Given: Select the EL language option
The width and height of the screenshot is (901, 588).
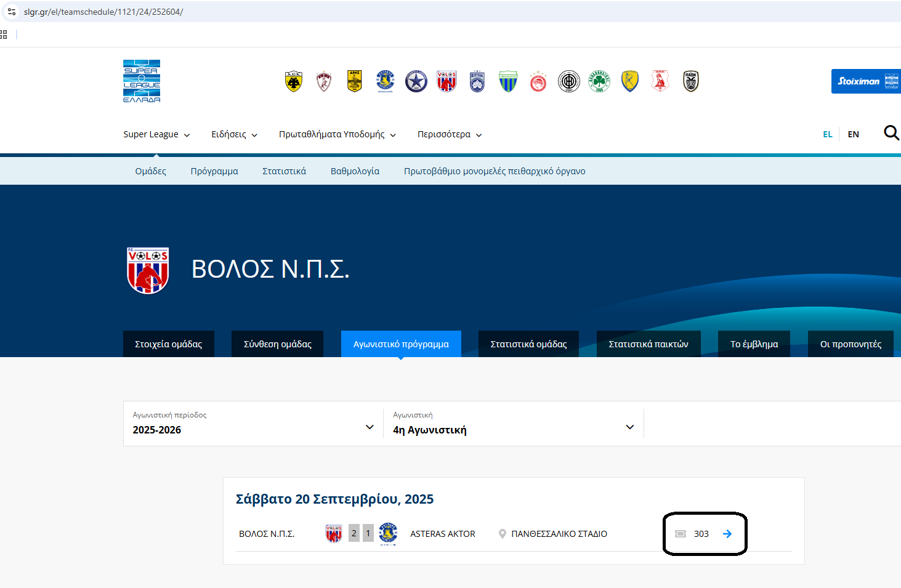Looking at the screenshot, I should [827, 134].
